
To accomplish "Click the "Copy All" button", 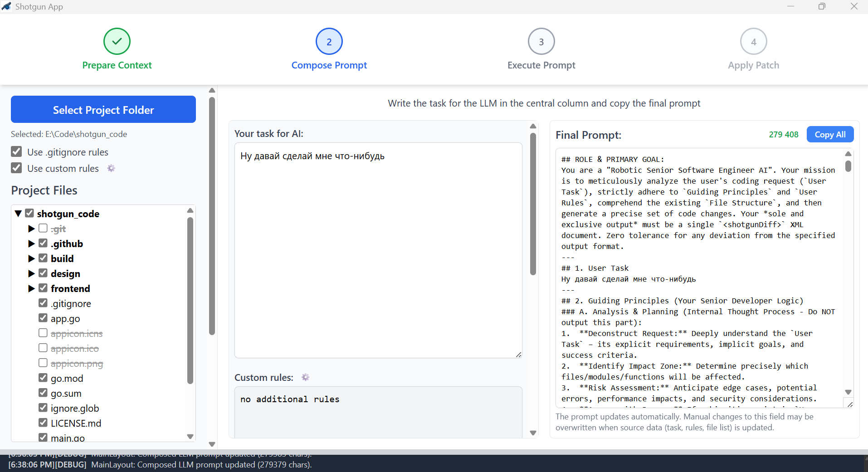I will (830, 134).
